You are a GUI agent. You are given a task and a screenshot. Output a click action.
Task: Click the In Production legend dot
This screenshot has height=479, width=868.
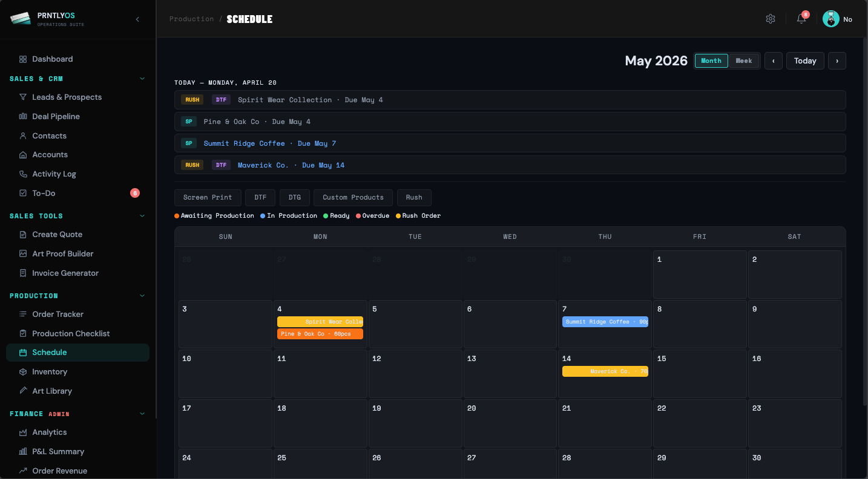click(263, 216)
